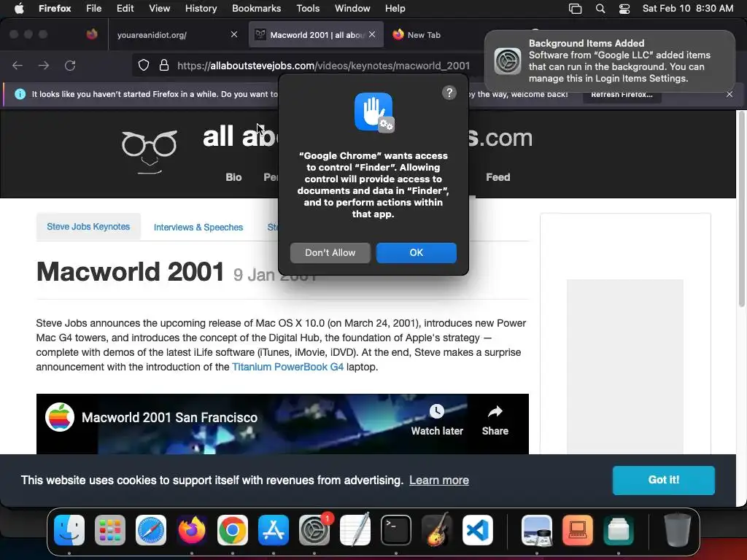Open the Firefox menu in the menu bar
Image resolution: width=747 pixels, height=560 pixels.
55,8
